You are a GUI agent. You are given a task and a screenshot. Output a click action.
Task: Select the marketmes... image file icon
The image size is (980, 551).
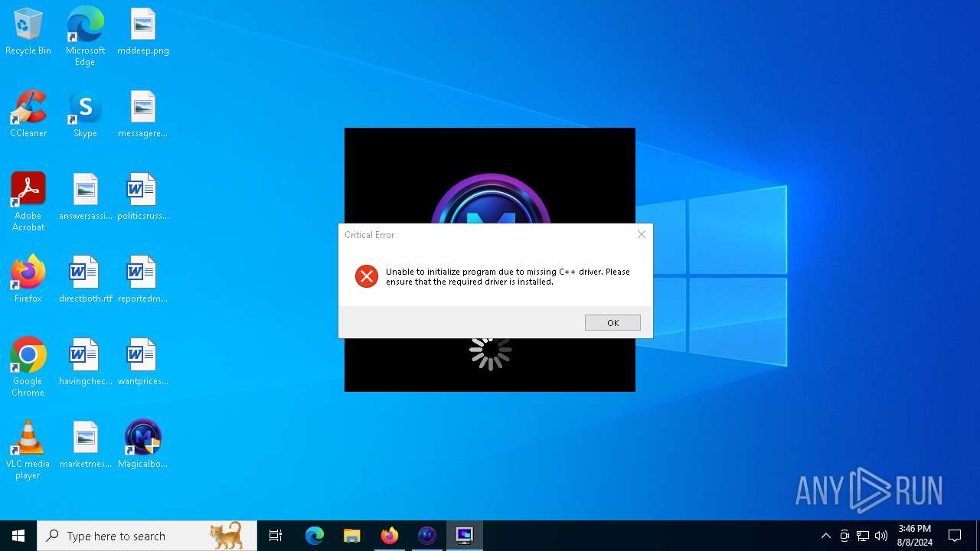[x=85, y=445]
